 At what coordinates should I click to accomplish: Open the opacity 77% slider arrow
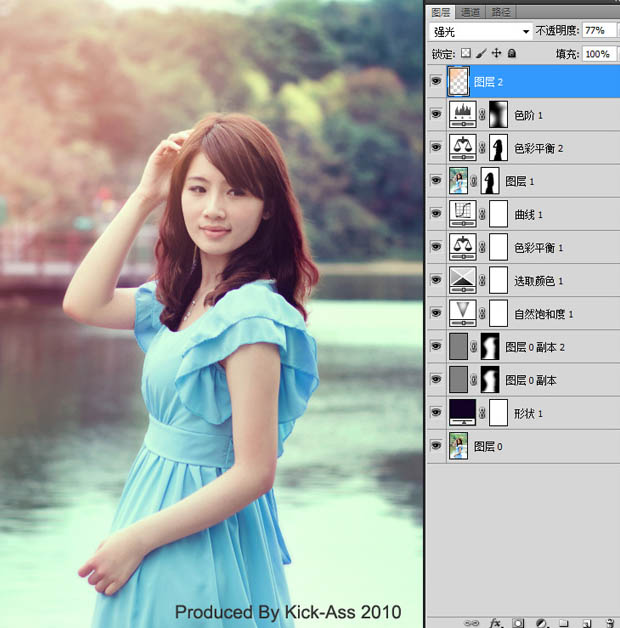click(x=614, y=32)
